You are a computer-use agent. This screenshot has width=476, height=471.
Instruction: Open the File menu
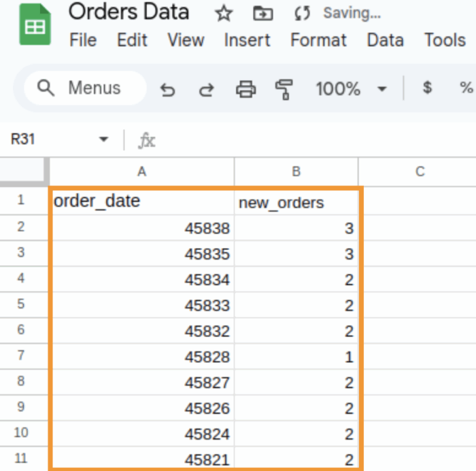83,40
